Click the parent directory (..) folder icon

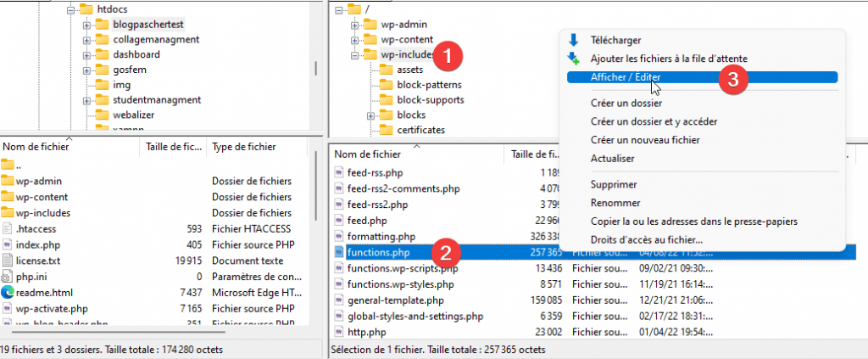[7, 165]
